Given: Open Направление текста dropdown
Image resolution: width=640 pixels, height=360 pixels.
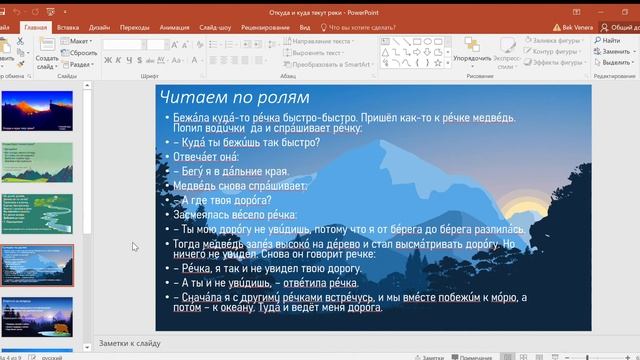Looking at the screenshot, I should click(x=319, y=41).
